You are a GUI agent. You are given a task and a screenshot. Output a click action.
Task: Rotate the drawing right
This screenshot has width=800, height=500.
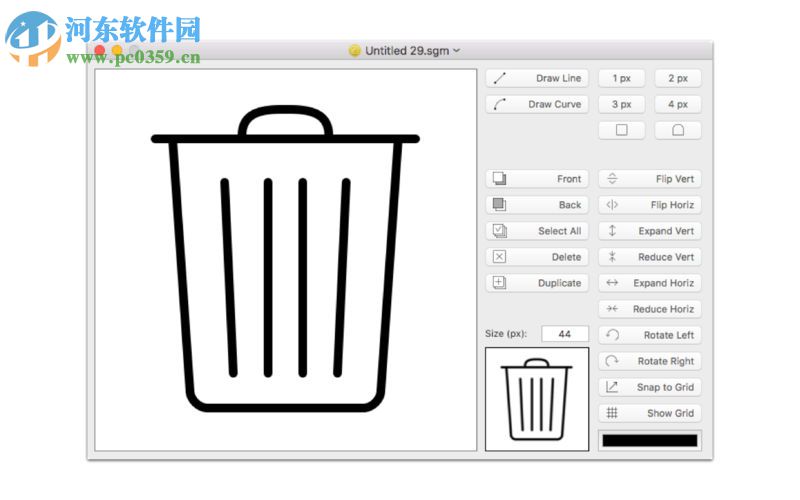click(x=649, y=361)
